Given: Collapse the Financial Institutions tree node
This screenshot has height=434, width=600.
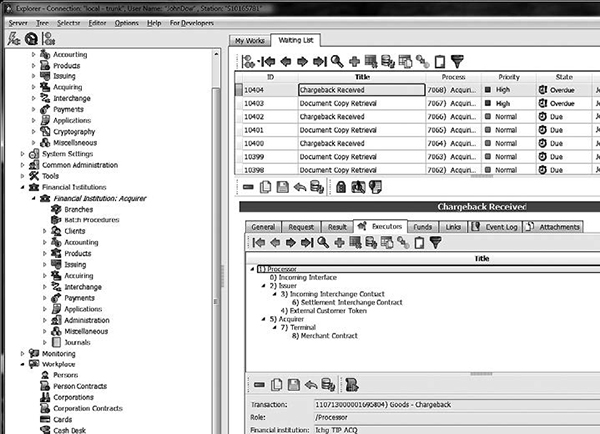Looking at the screenshot, I should click(x=24, y=187).
